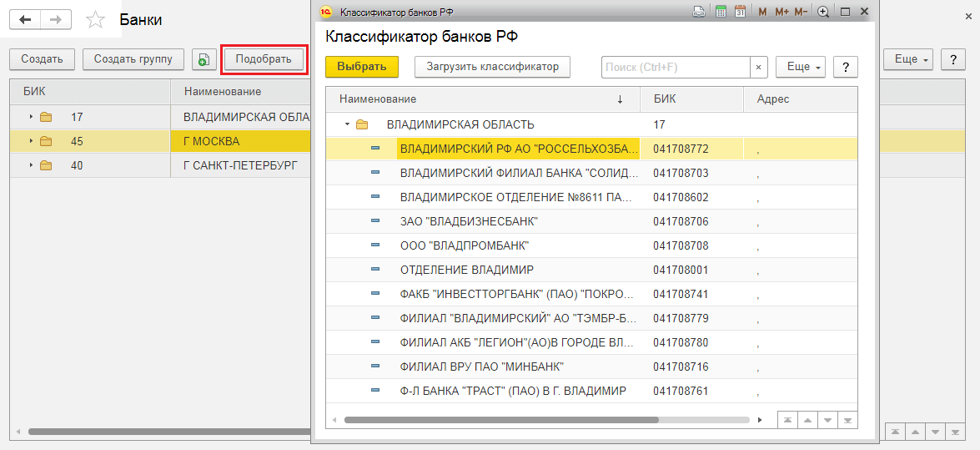
Task: Go forward with the right arrow in Банки window
Action: click(56, 20)
